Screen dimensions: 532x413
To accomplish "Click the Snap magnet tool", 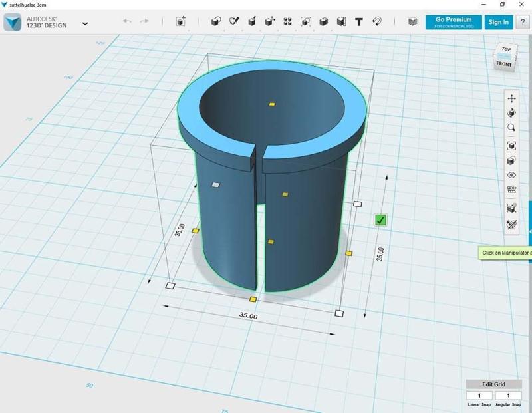I will click(x=376, y=22).
